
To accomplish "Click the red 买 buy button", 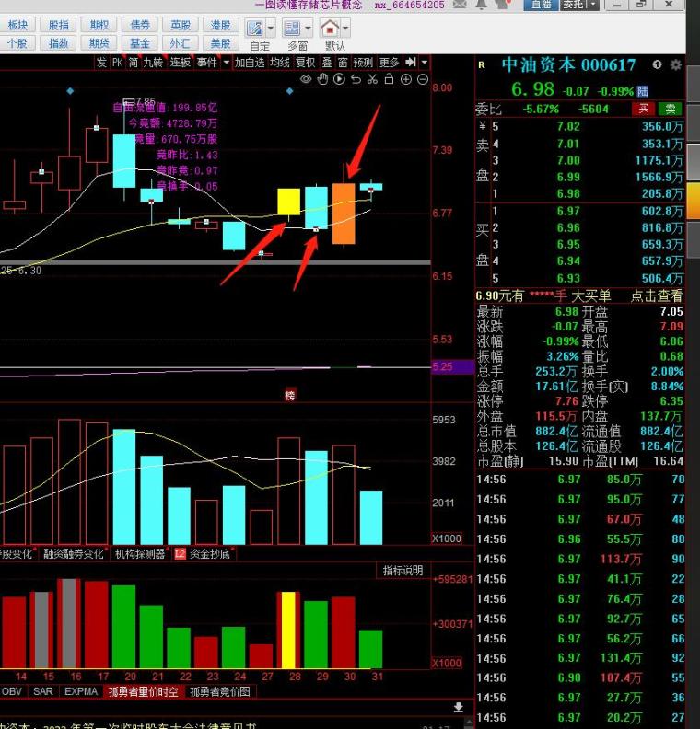I will [644, 109].
